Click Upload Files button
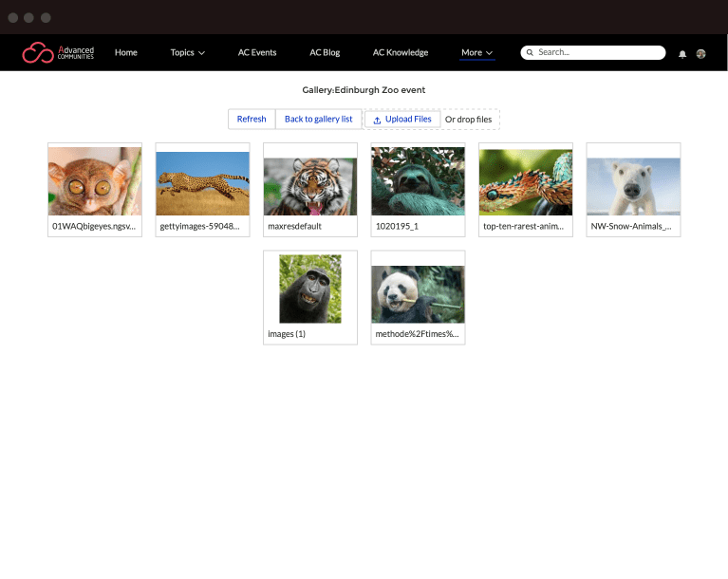The height and width of the screenshot is (579, 728). (402, 120)
